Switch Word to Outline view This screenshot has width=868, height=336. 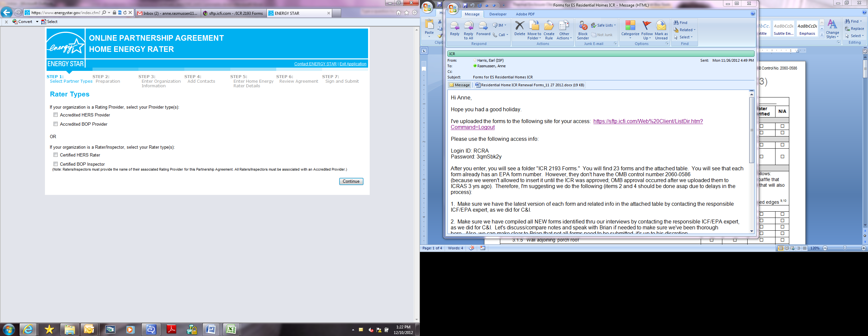[798, 248]
